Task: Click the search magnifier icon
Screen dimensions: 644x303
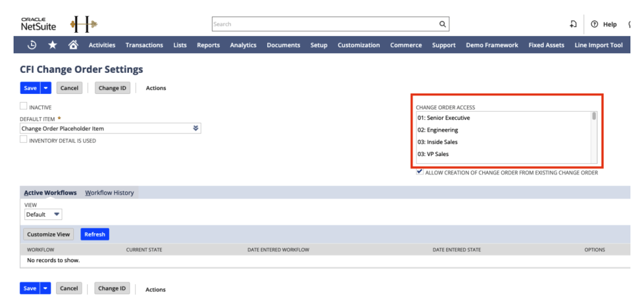Action: [x=442, y=24]
